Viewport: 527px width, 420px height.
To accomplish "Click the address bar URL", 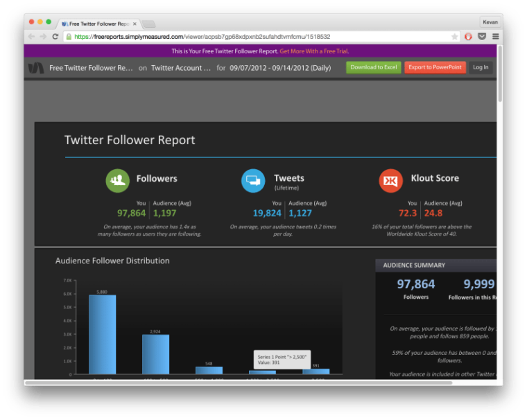I will [202, 37].
